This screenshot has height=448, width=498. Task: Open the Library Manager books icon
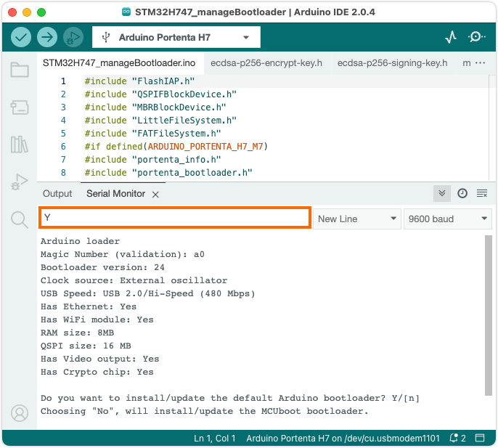click(x=20, y=144)
